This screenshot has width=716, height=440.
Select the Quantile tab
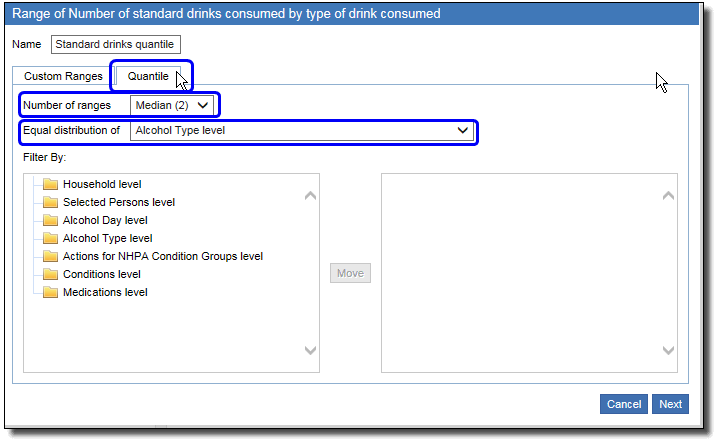148,77
